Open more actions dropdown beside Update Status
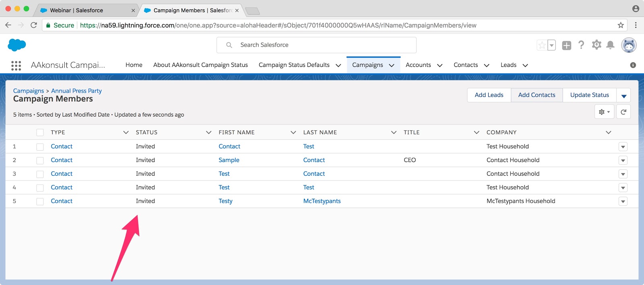Image resolution: width=644 pixels, height=285 pixels. tap(623, 96)
